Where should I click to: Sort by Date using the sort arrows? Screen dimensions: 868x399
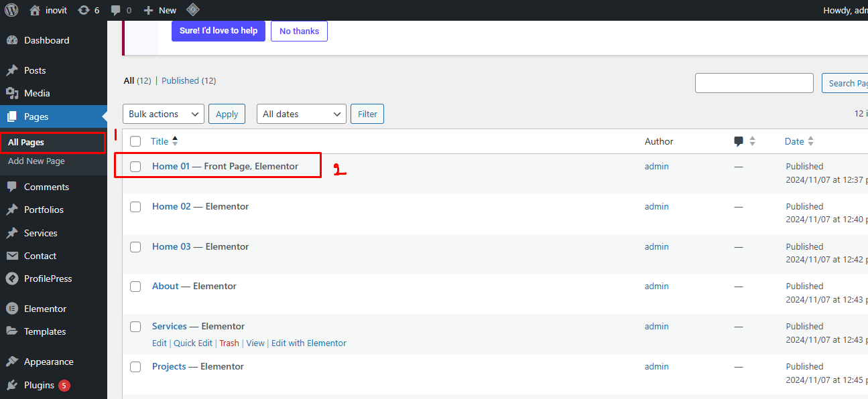click(810, 141)
